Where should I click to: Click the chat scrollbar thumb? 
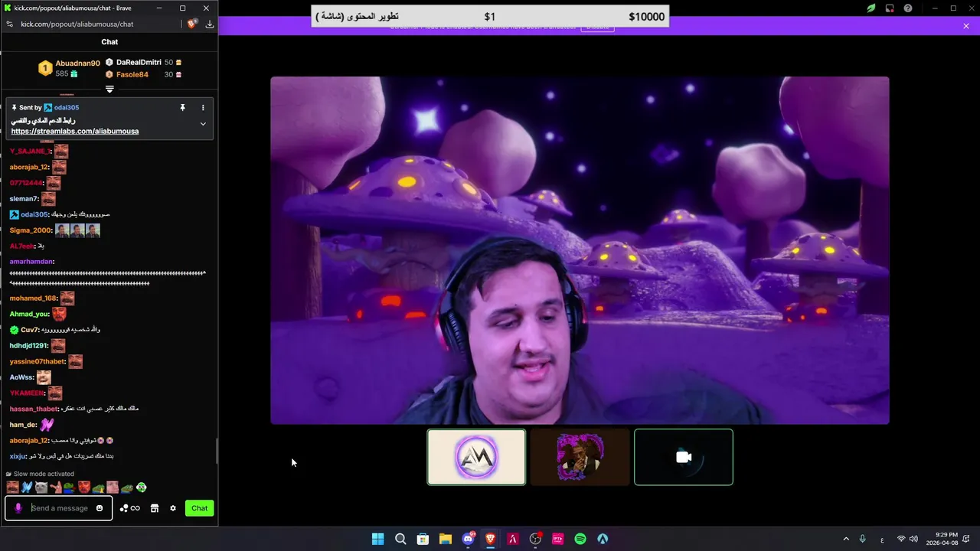216,452
